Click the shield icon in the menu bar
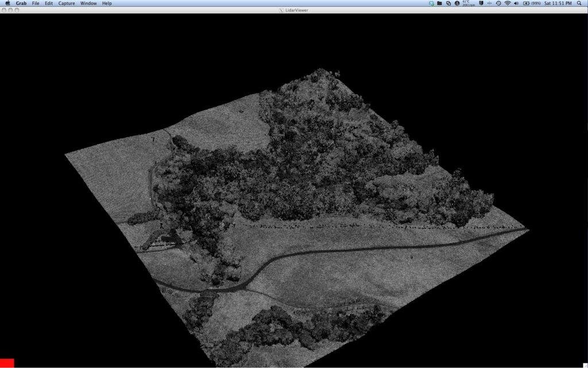 482,3
